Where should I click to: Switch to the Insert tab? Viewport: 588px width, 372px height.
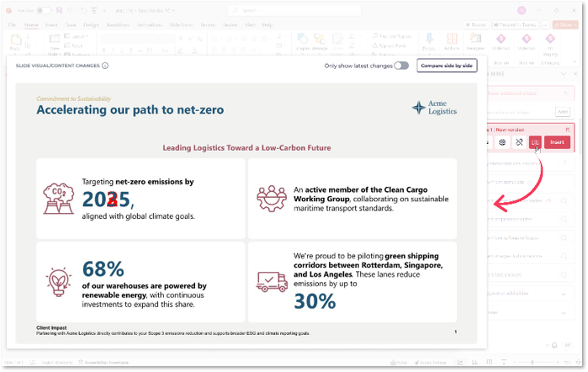tap(51, 24)
